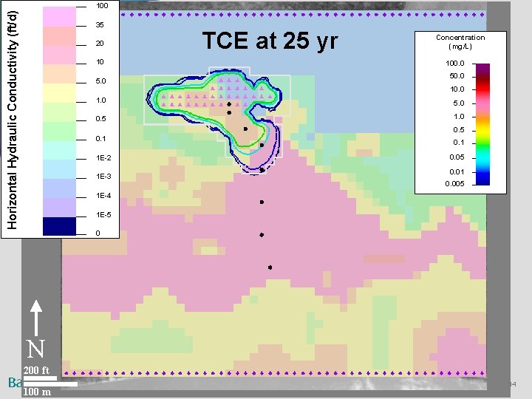The image size is (532, 399).
Task: Click the '200 ft' scale label
Action: click(37, 370)
